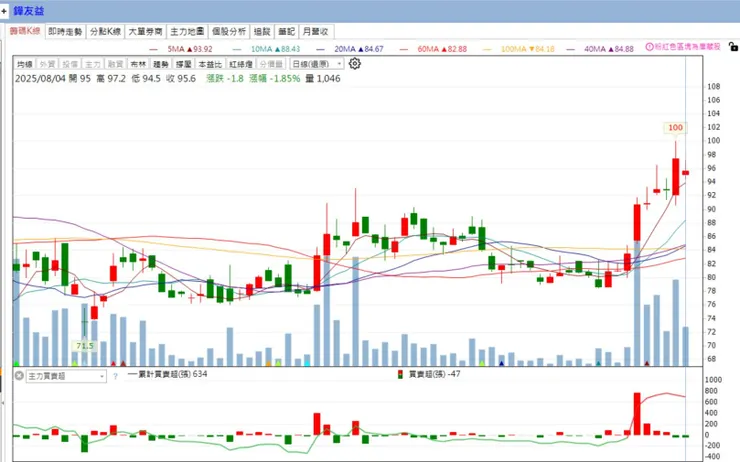Screen dimensions: 740x462
Task: Click the 買賣超(張) -47 value text
Action: click(435, 374)
